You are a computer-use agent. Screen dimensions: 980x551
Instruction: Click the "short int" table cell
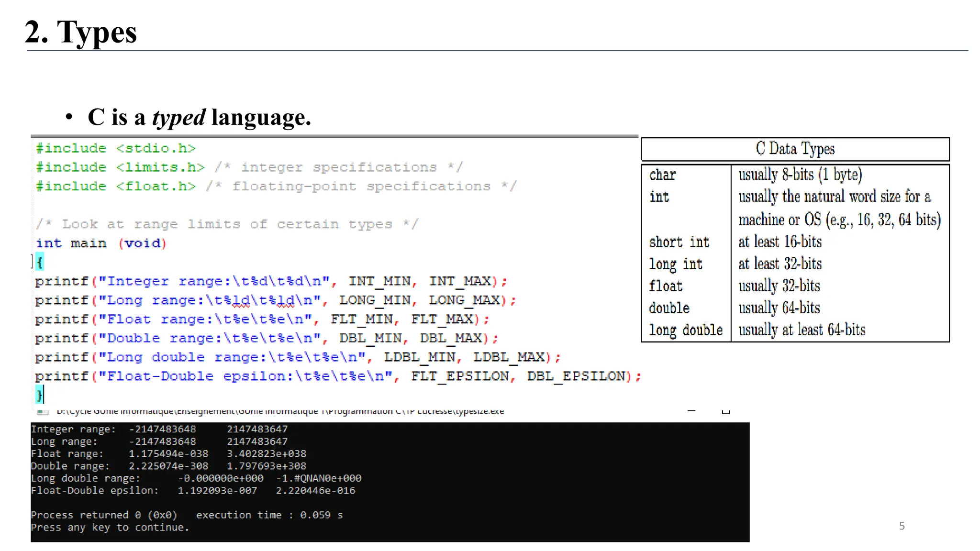(679, 242)
